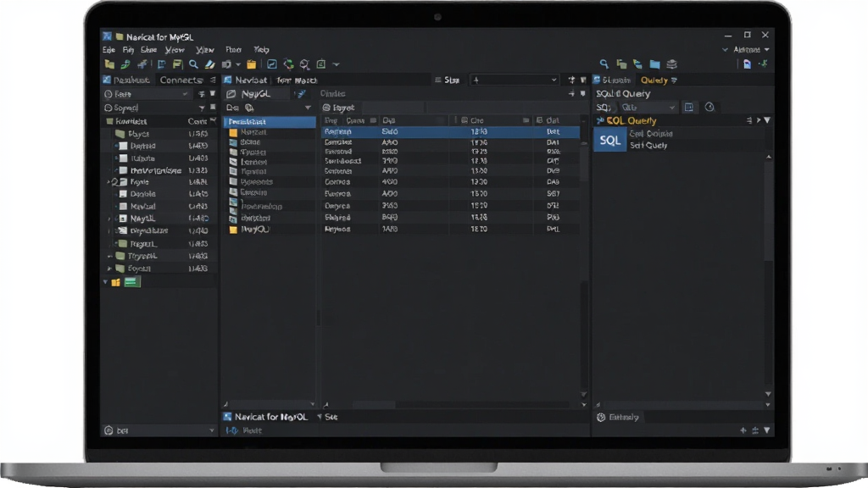Screen dimensions: 868x488
Task: Click the green pin icon at toolbar right end
Action: 764,64
